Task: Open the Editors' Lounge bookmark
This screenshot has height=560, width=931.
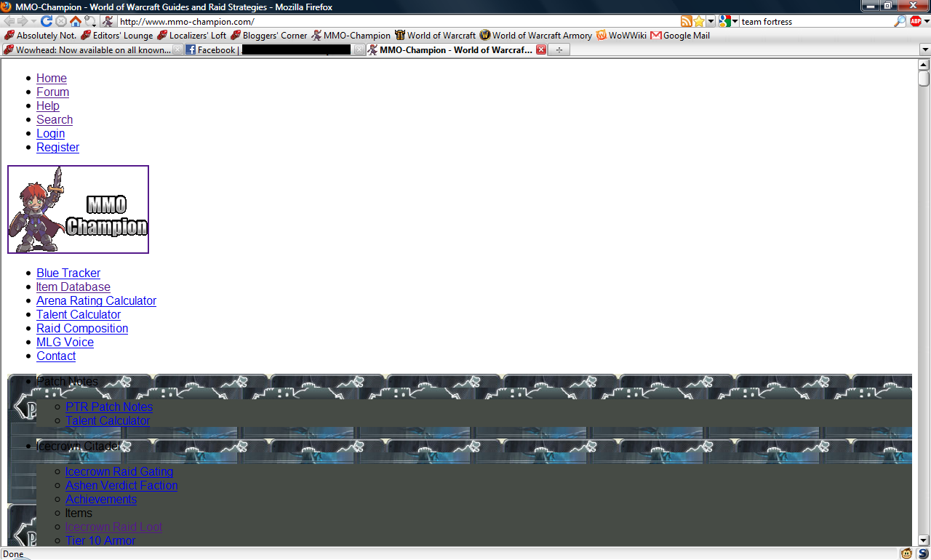Action: [x=116, y=35]
